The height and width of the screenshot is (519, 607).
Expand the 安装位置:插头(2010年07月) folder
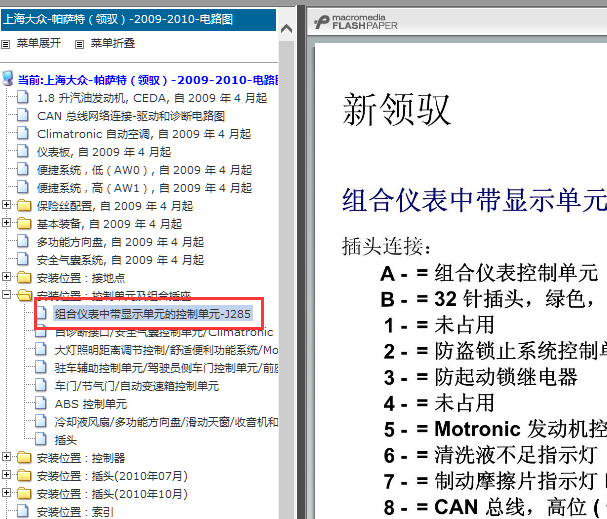click(x=6, y=474)
